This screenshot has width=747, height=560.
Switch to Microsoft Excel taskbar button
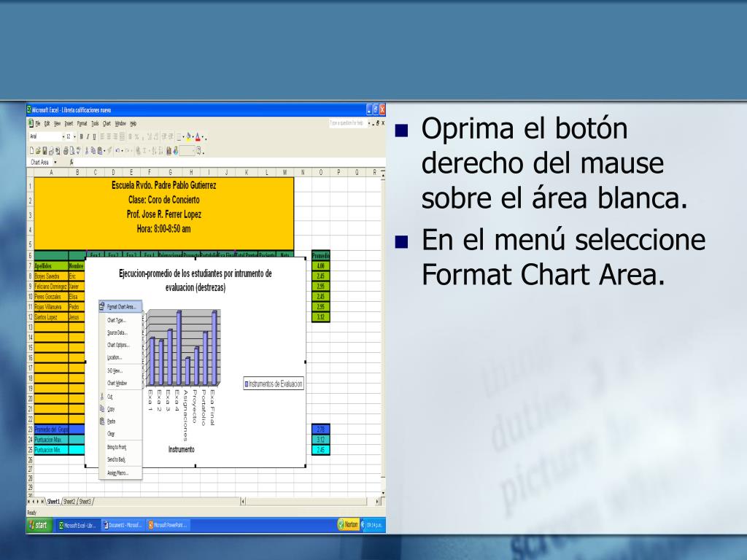(x=77, y=525)
